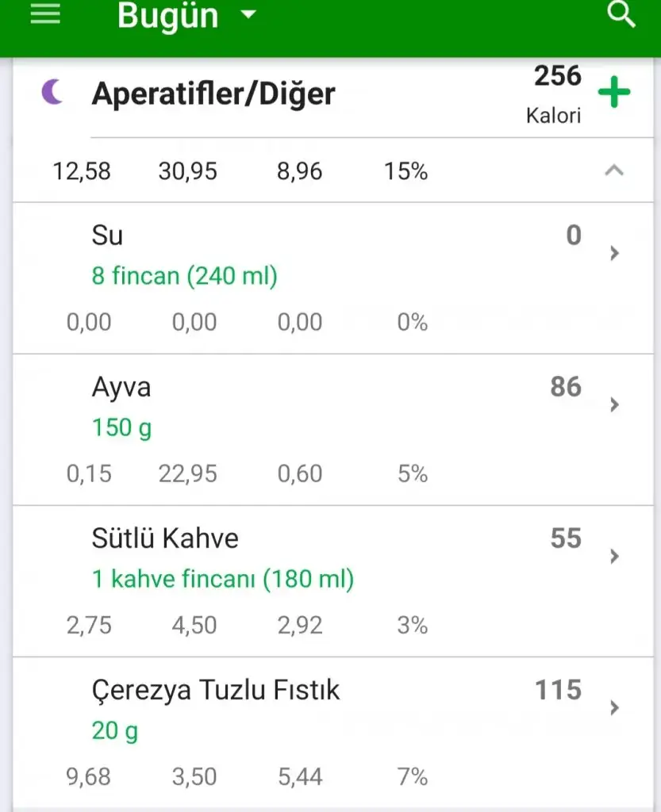Tap the 256 Kalori meal total
The height and width of the screenshot is (812, 661).
pos(557,94)
